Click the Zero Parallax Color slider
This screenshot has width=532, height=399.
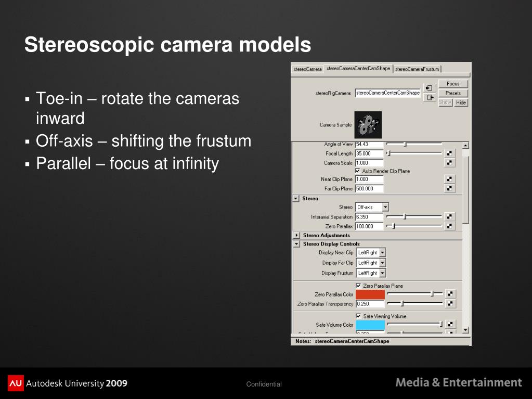tap(415, 294)
